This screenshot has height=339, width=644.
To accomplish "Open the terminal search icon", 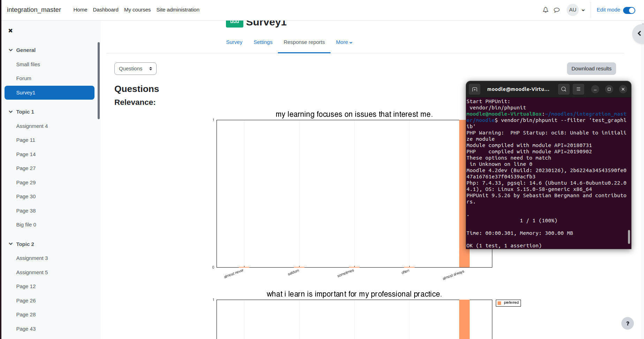I will (563, 89).
